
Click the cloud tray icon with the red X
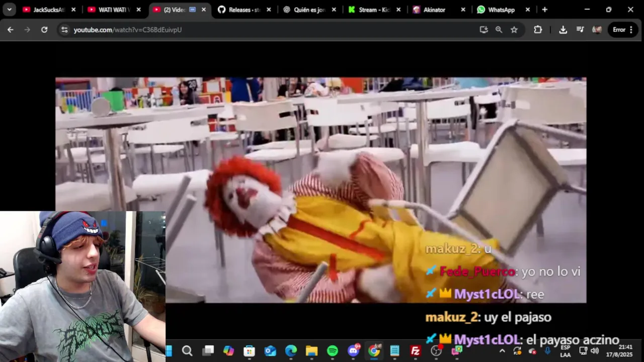(532, 351)
